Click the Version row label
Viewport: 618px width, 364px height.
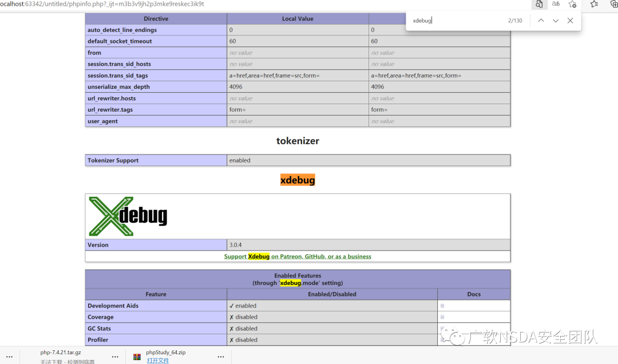pyautogui.click(x=98, y=245)
